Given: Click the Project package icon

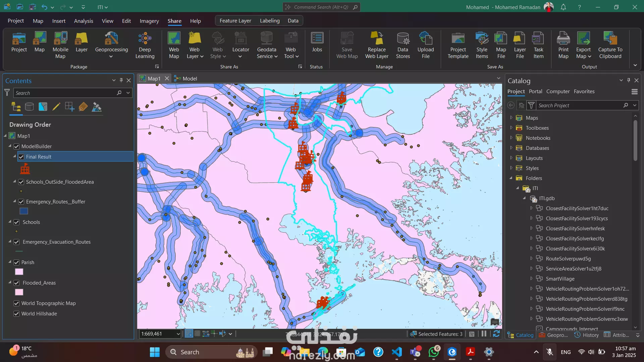Looking at the screenshot, I should click(x=19, y=42).
